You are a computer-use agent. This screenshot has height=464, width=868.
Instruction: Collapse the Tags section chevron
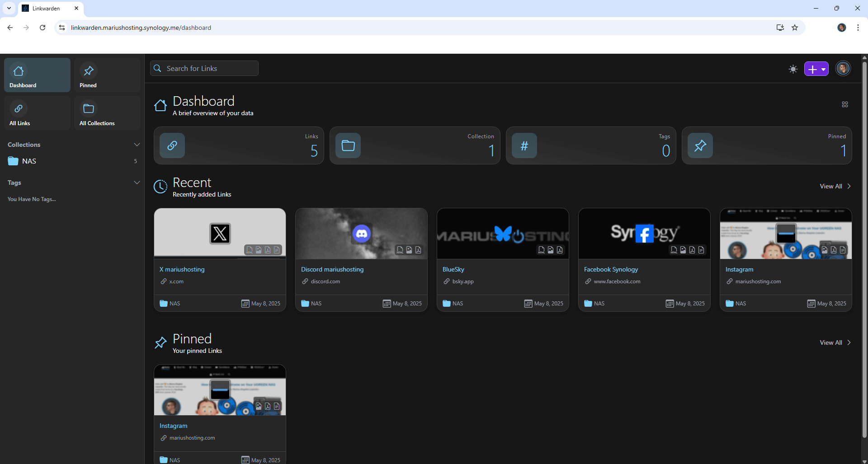pyautogui.click(x=137, y=183)
